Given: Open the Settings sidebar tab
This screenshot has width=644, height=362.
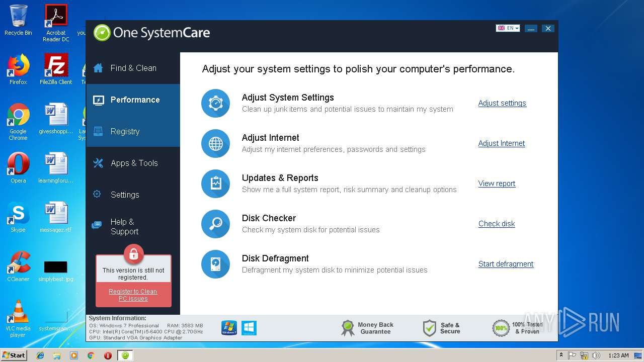Looking at the screenshot, I should (133, 195).
